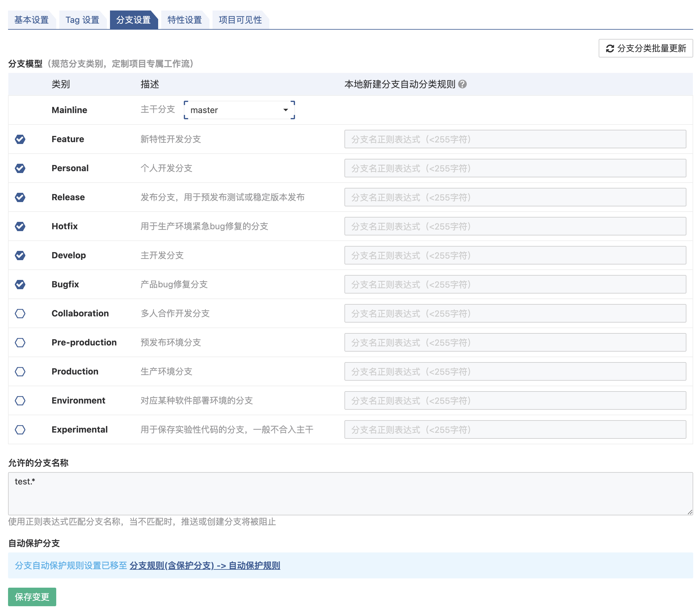This screenshot has height=613, width=700.
Task: Check the Pre-production branch checkbox
Action: (20, 343)
